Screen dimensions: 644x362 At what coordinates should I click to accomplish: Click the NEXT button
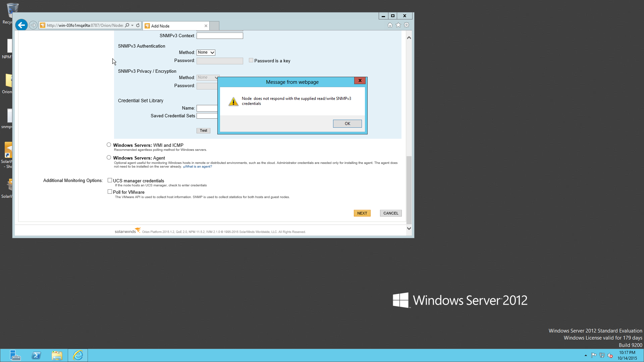tap(362, 213)
